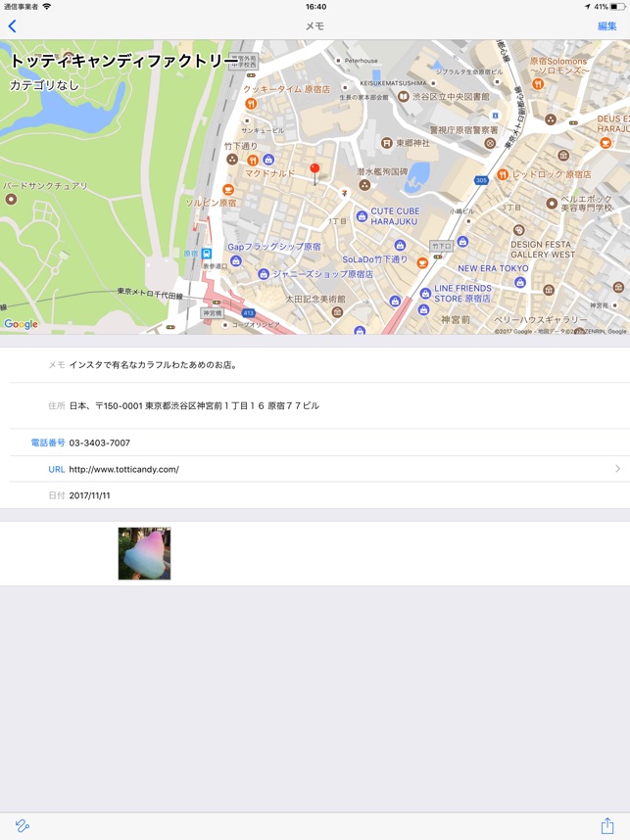The image size is (630, 840).
Task: Tap the 東郷神社 shrine icon
Action: [x=387, y=143]
